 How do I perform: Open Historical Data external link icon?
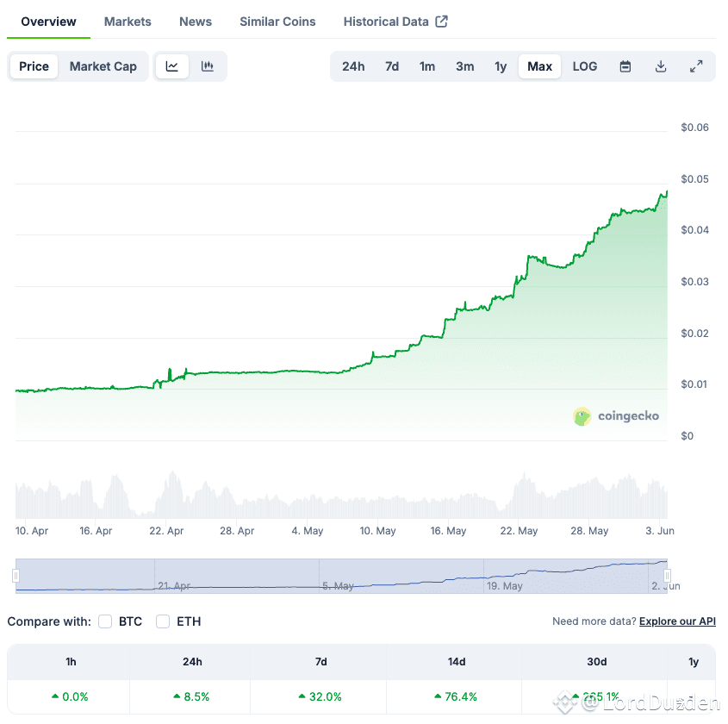[441, 22]
